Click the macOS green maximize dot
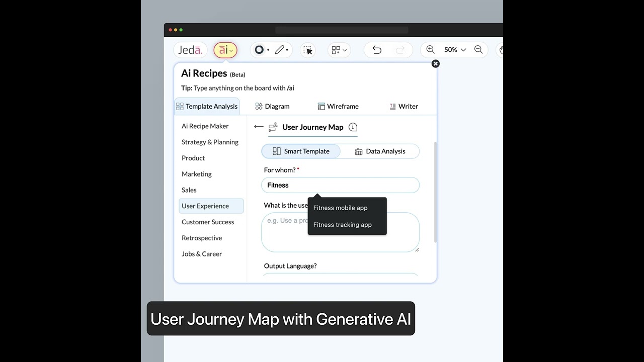 click(x=181, y=30)
